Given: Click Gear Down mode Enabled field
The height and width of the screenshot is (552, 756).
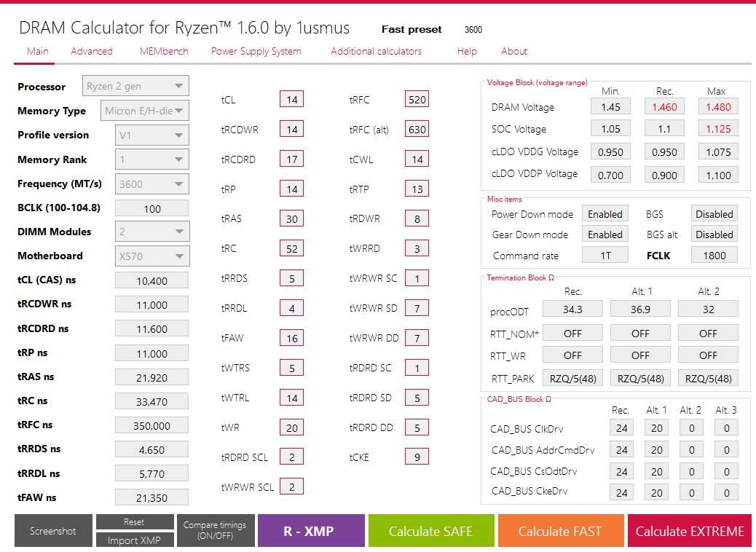Looking at the screenshot, I should [x=605, y=234].
